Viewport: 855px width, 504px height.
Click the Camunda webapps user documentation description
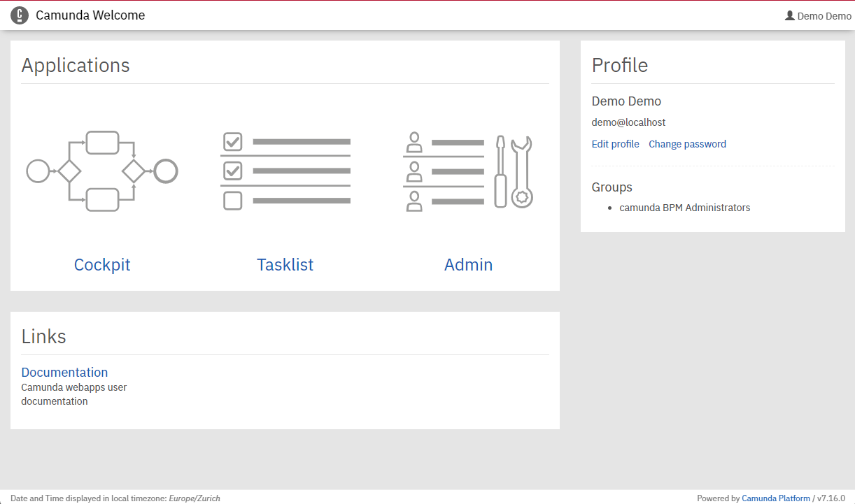(74, 394)
